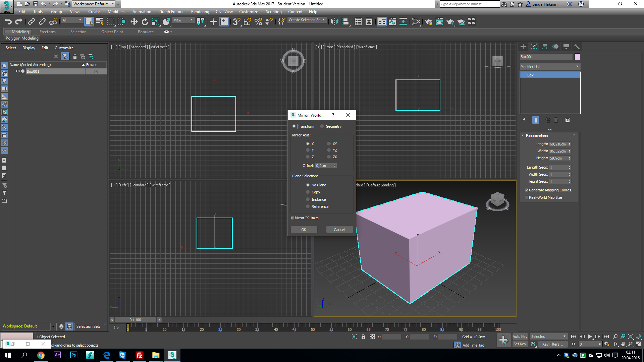Uncheck the Mirror IK Limits checkbox

(292, 218)
